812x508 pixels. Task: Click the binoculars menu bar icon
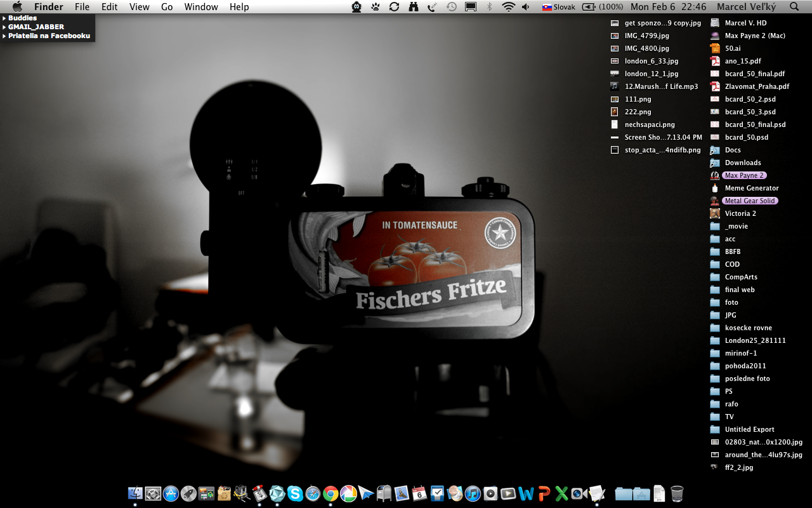click(414, 7)
